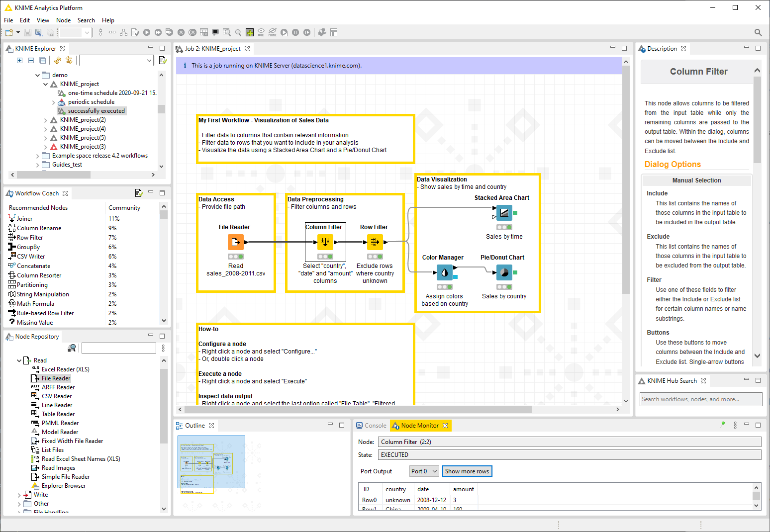Click Explorer expand all plus icon
This screenshot has width=770, height=532.
19,60
